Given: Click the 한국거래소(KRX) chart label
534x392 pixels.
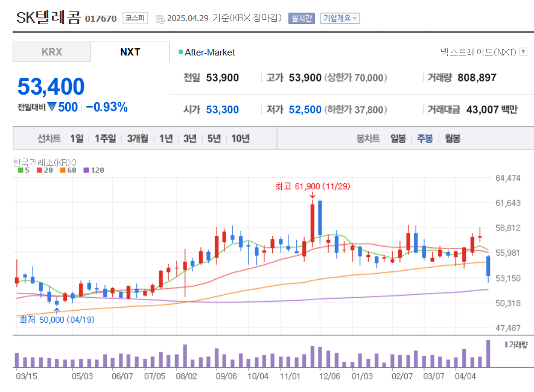Looking at the screenshot, I should 45,162.
